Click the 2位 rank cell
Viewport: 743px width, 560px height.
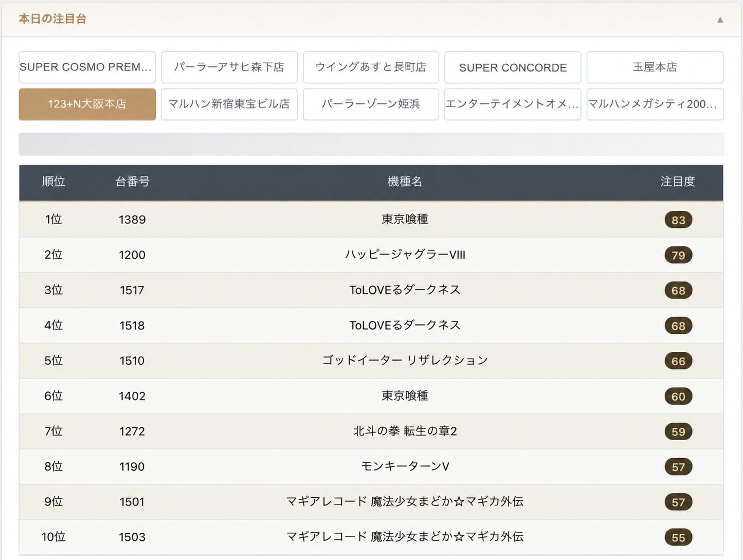click(x=53, y=255)
